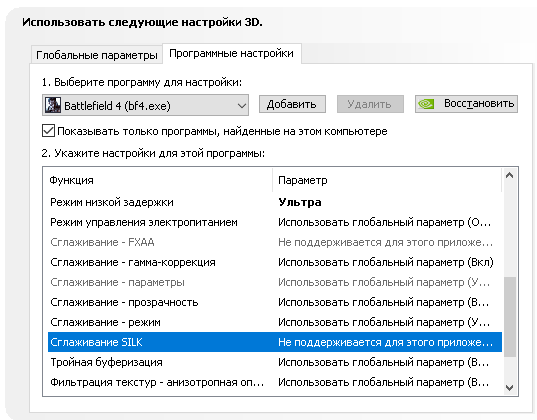The height and width of the screenshot is (420, 537).
Task: Click parameter value of Сглаживание - параметры
Action: 384,282
